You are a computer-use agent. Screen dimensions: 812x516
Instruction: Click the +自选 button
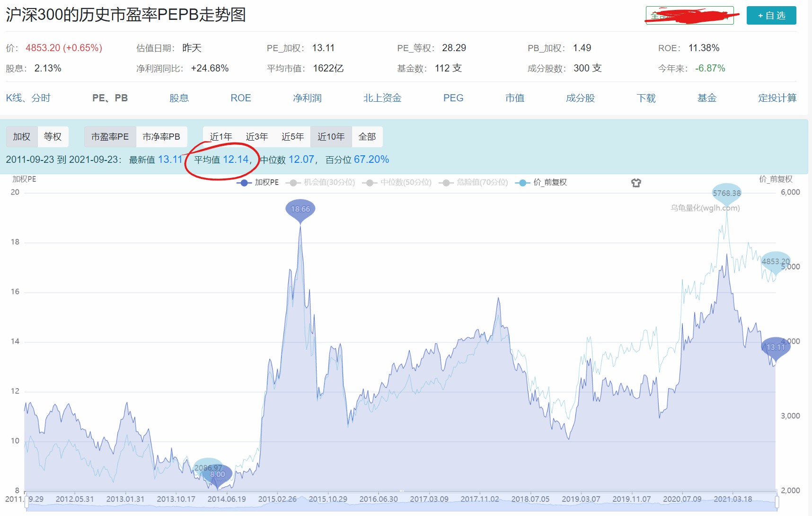click(771, 16)
